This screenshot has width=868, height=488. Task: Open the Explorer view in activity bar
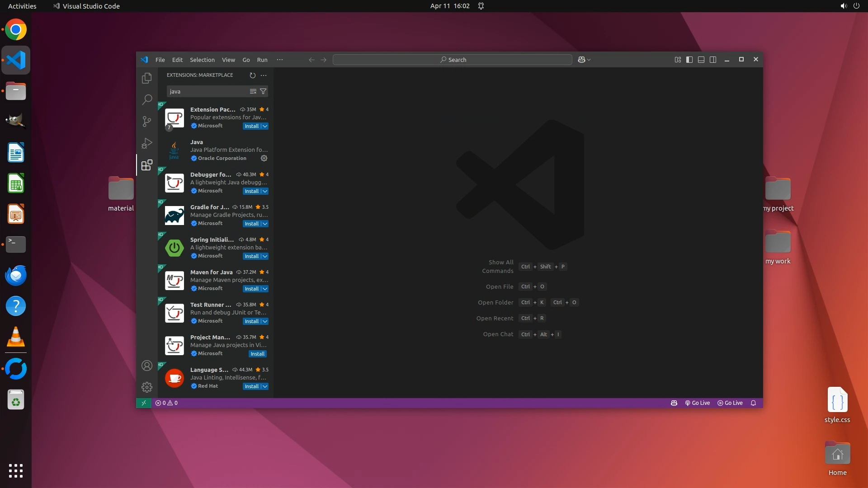(146, 78)
